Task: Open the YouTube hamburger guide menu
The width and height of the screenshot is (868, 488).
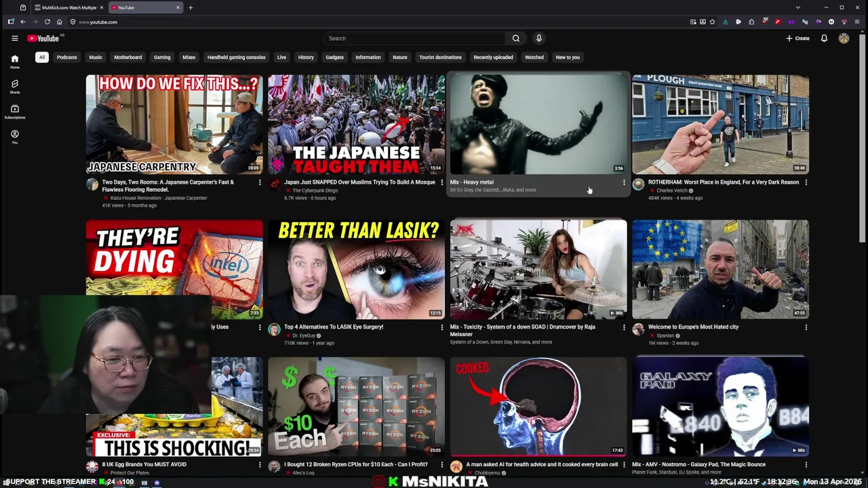Action: click(14, 39)
